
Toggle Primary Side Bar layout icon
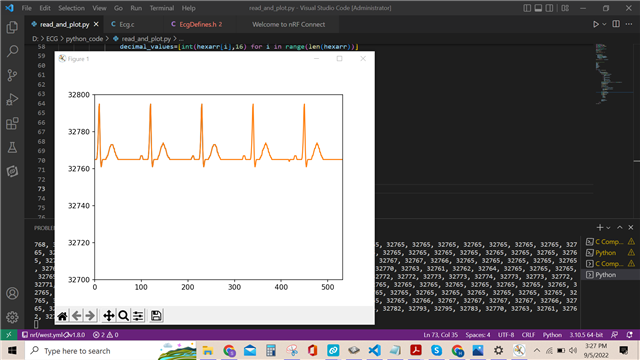point(527,8)
